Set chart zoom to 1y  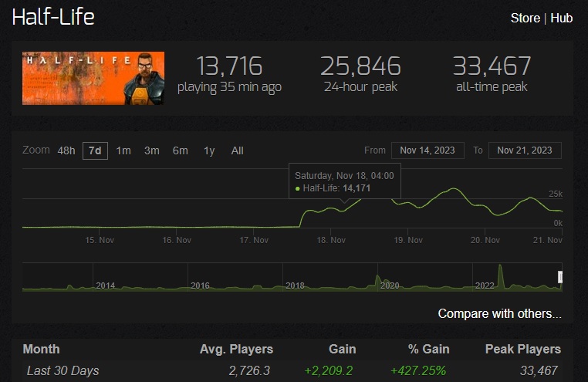point(209,150)
